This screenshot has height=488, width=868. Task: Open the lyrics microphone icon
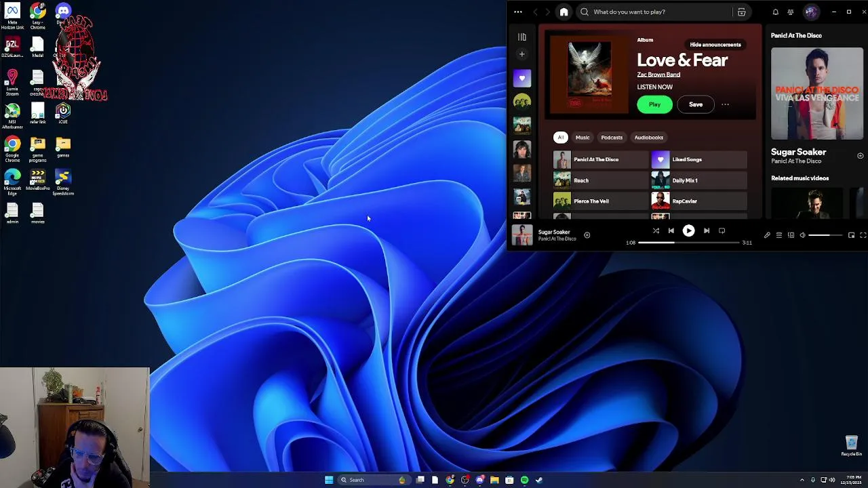pos(767,235)
